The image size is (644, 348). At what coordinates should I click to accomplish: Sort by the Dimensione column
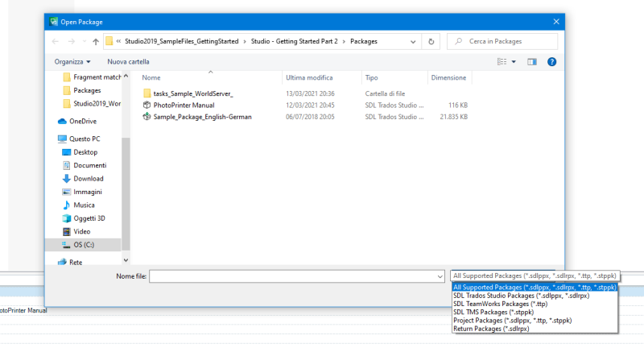coord(449,77)
